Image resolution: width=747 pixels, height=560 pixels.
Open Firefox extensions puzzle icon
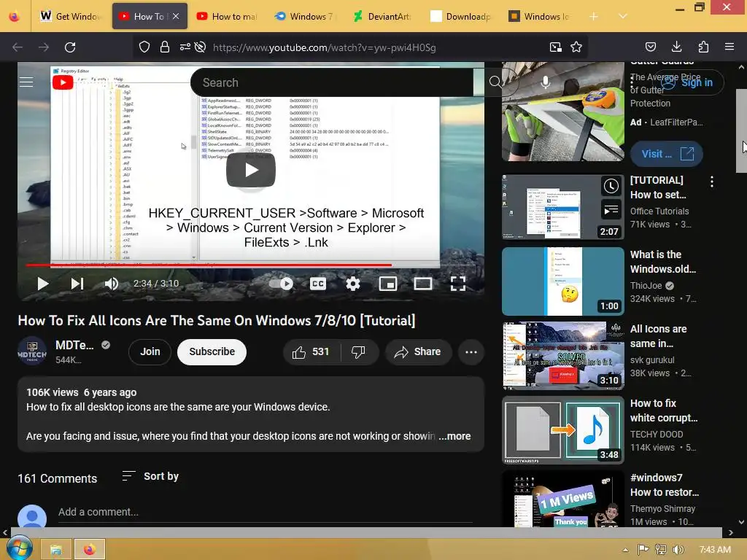tap(703, 47)
